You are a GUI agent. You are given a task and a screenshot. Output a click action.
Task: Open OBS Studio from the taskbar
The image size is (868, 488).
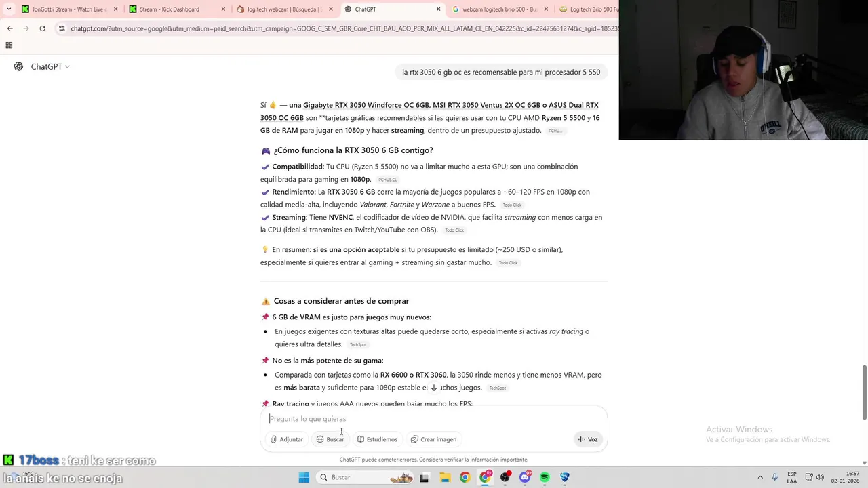505,477
